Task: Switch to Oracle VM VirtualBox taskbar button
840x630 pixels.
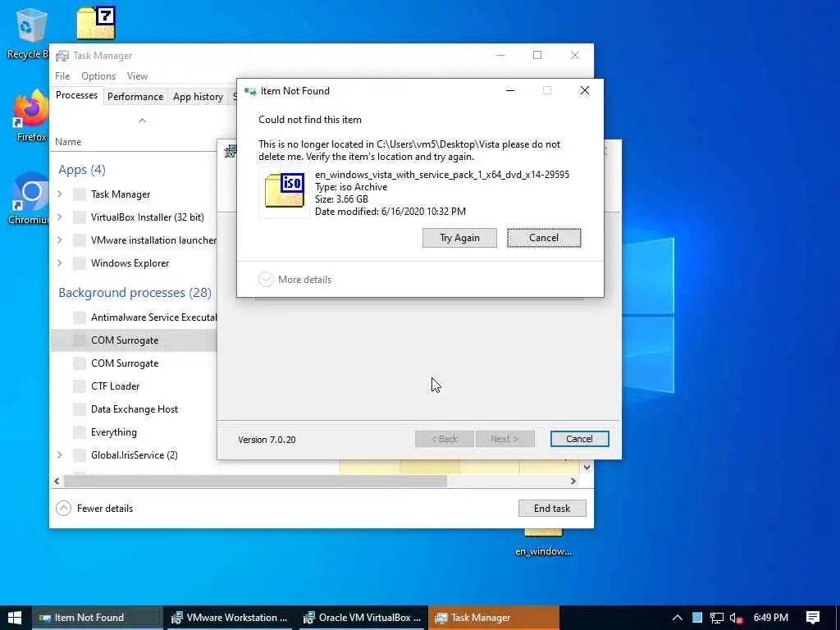Action: [362, 618]
